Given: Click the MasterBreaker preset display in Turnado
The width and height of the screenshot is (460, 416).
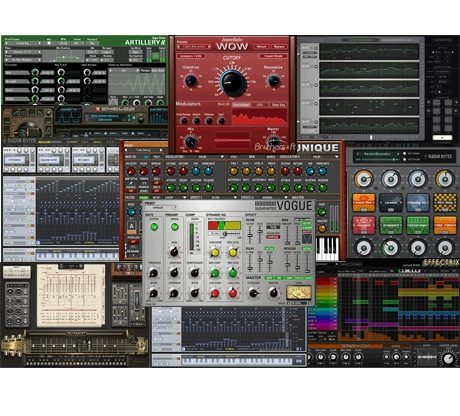Looking at the screenshot, I should tap(378, 154).
